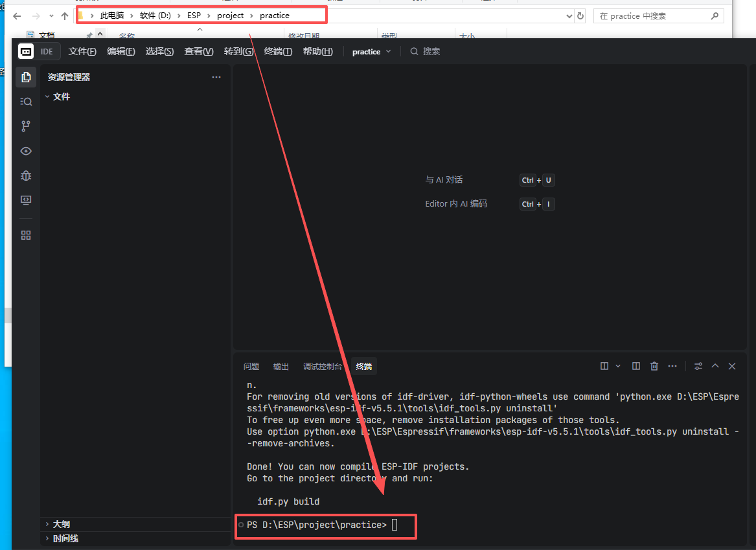Click the magnifier in the practice search box
Viewport: 756px width, 550px height.
[715, 16]
